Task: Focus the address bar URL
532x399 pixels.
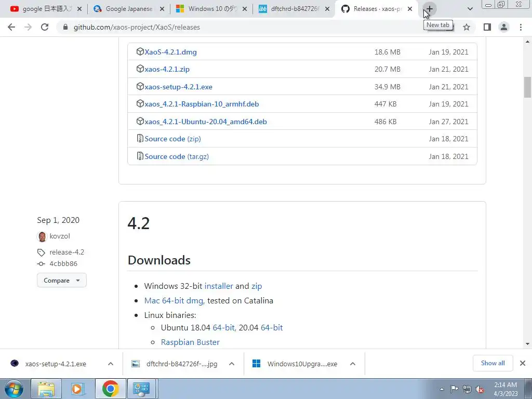Action: tap(137, 27)
